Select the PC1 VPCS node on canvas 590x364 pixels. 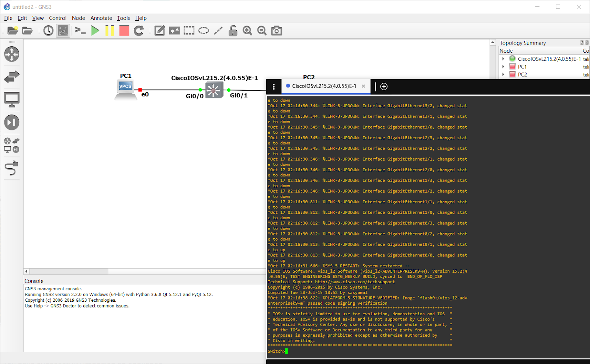[x=125, y=90]
